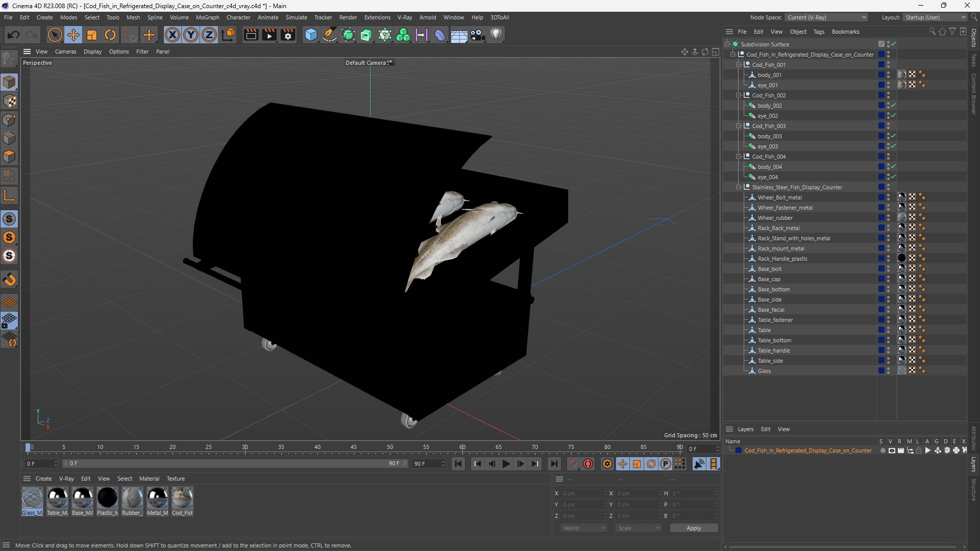Select the Scale tool icon

click(92, 35)
